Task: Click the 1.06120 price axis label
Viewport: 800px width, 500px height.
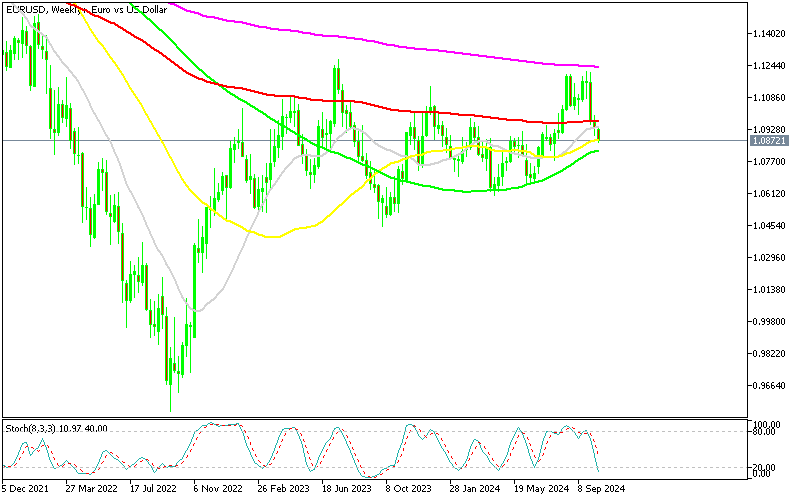Action: click(x=769, y=193)
